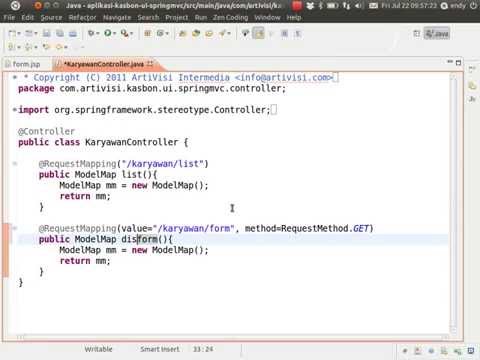The width and height of the screenshot is (480, 360).
Task: Open the New Java Class dropdown arrow
Action: coord(167,34)
